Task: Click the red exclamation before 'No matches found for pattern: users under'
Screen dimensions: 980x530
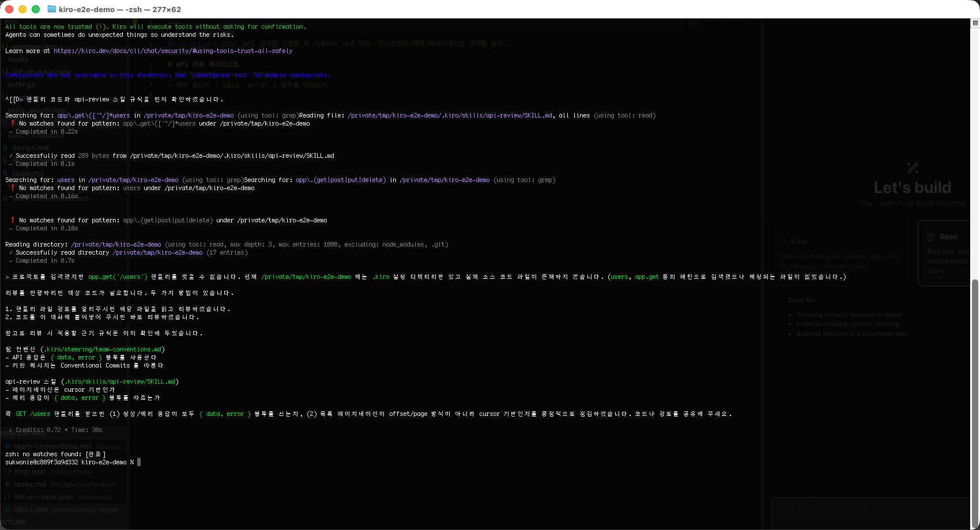Action: tap(13, 188)
